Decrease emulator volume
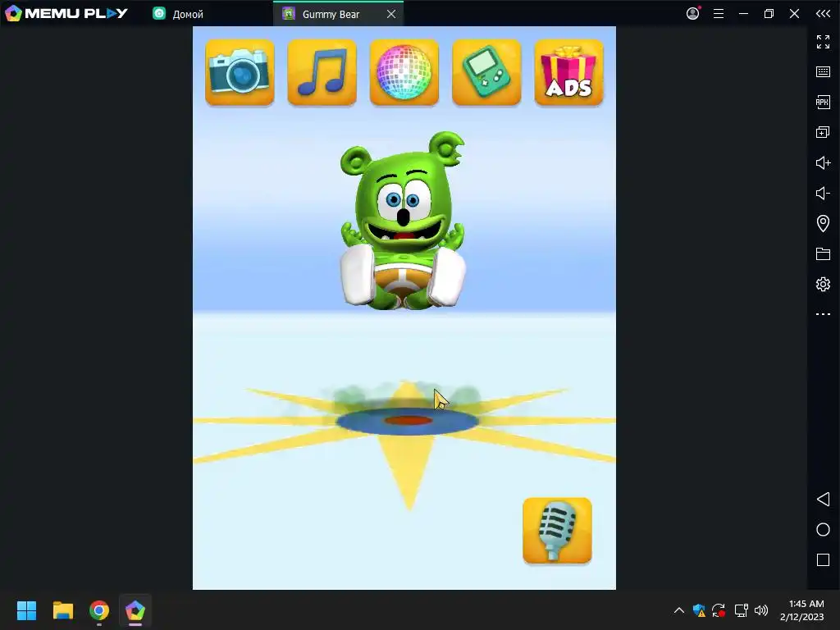This screenshot has width=840, height=630. pyautogui.click(x=823, y=193)
